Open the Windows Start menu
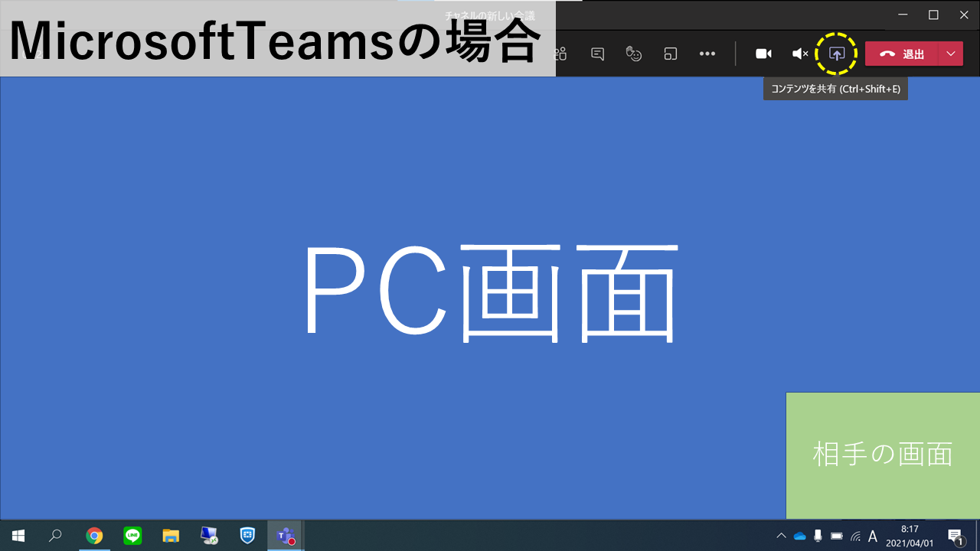The image size is (980, 551). tap(18, 536)
